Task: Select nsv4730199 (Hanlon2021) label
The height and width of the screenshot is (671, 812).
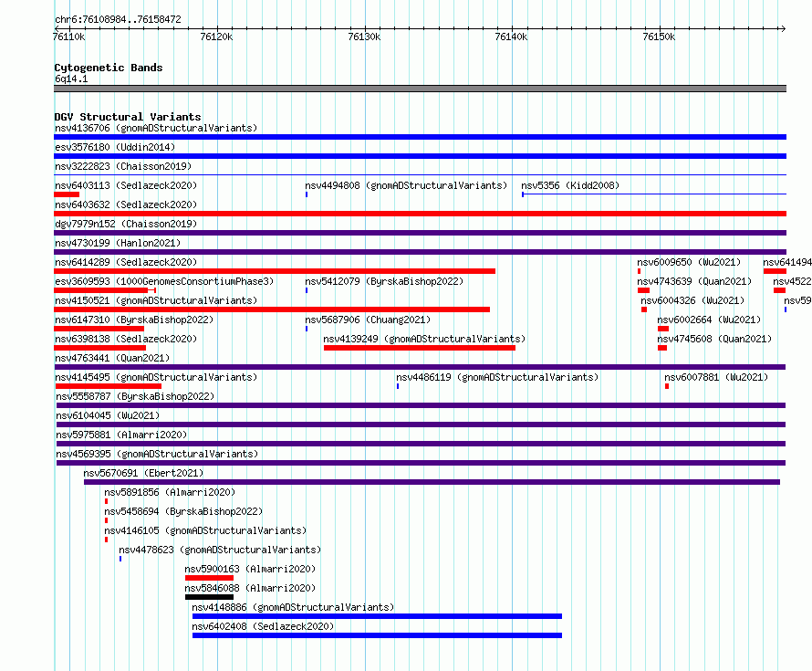Action: pos(118,243)
